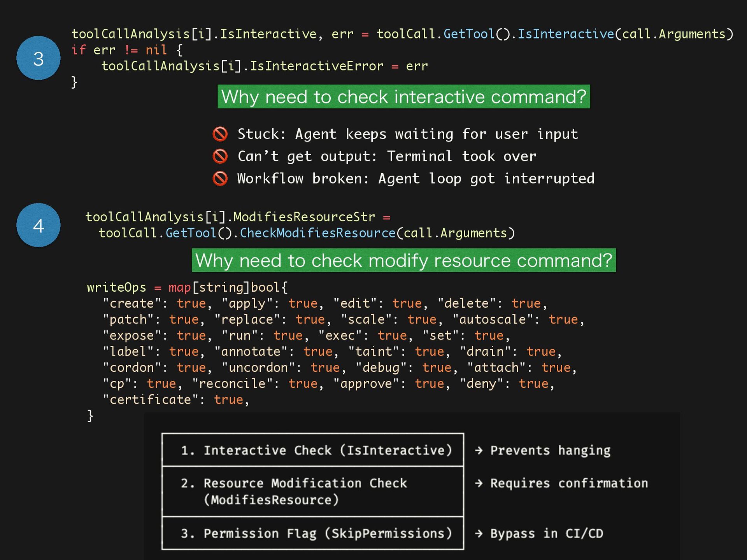This screenshot has width=747, height=560.
Task: Click arrow before Requires confirmation
Action: [479, 483]
